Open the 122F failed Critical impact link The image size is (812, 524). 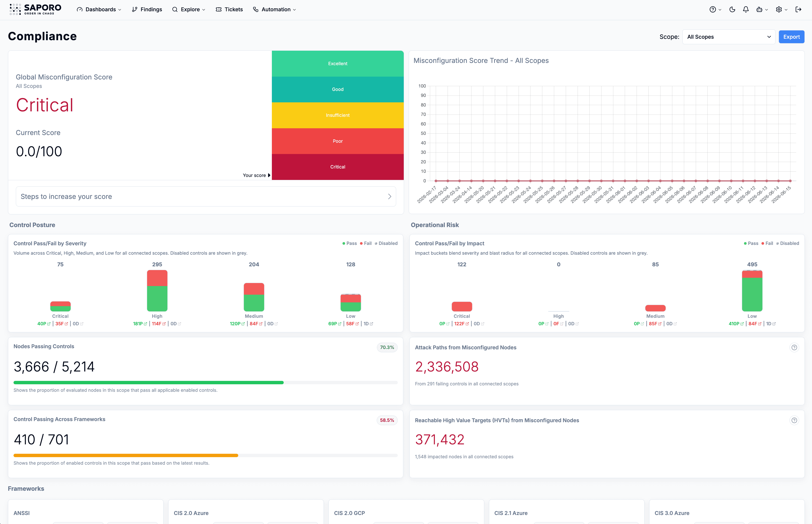tap(461, 324)
